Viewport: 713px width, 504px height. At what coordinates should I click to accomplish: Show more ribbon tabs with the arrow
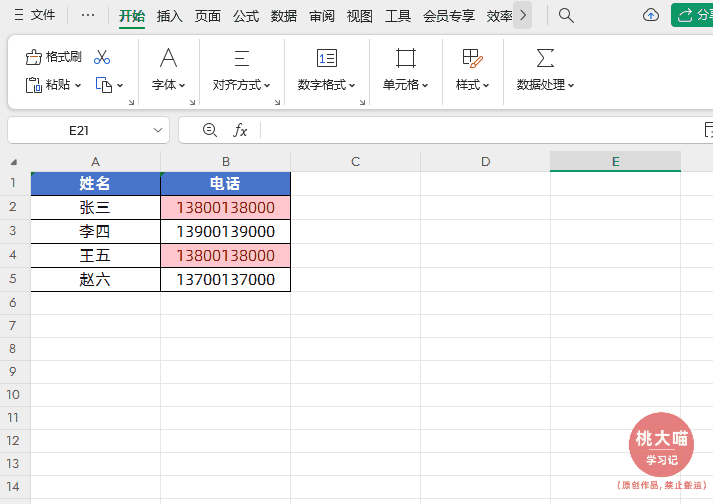(x=523, y=15)
